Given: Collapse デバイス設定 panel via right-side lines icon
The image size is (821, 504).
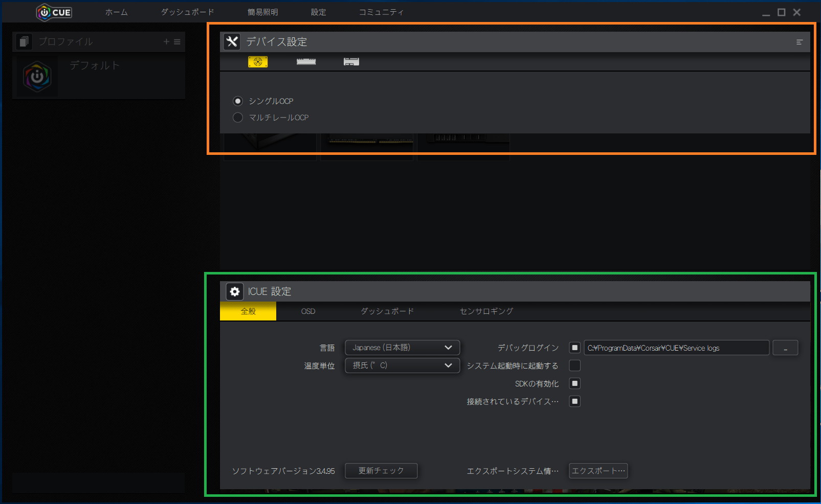Looking at the screenshot, I should pos(799,42).
